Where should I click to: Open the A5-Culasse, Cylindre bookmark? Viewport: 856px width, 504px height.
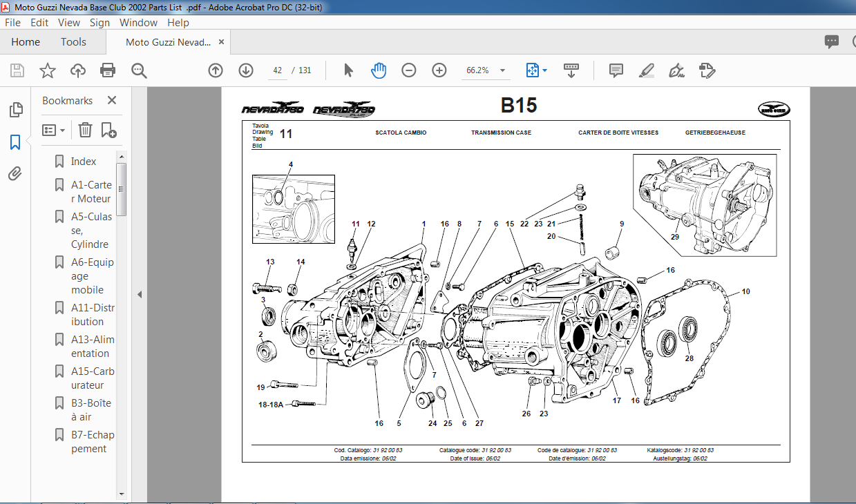(91, 231)
